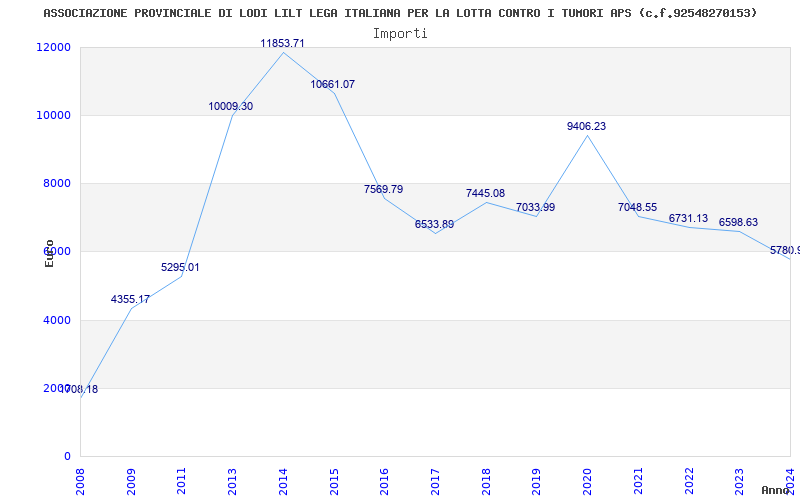Image resolution: width=800 pixels, height=500 pixels.
Task: Click the 6533.89 data label
Action: (x=434, y=224)
